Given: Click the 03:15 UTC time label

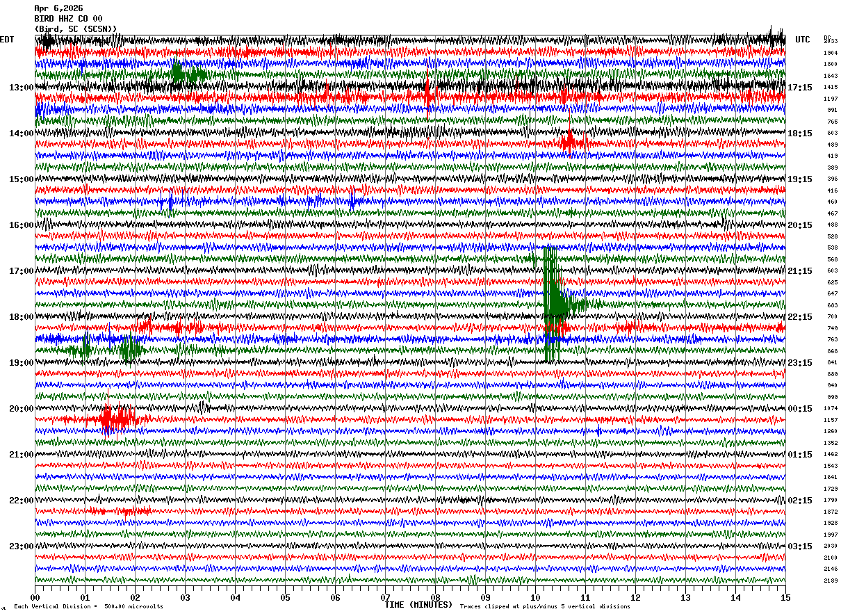Looking at the screenshot, I should pyautogui.click(x=800, y=546).
